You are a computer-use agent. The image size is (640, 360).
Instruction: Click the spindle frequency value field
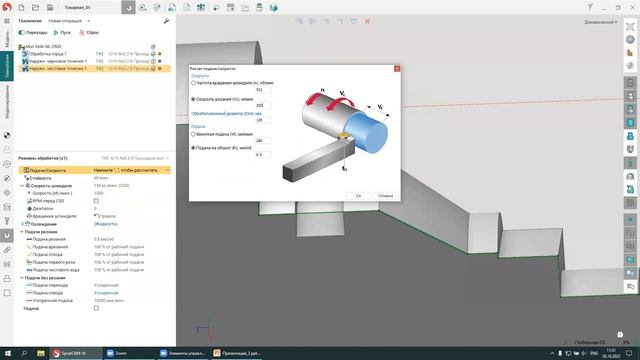263,89
